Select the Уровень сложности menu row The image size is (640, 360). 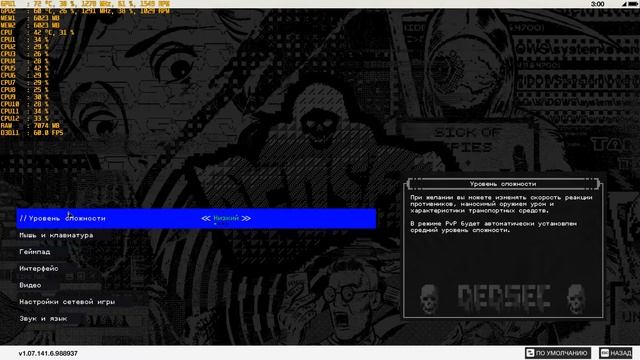(196, 218)
